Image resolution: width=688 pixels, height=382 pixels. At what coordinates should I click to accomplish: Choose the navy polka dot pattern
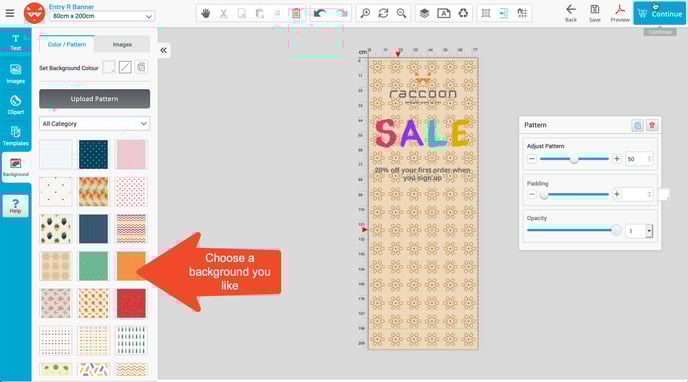93,154
